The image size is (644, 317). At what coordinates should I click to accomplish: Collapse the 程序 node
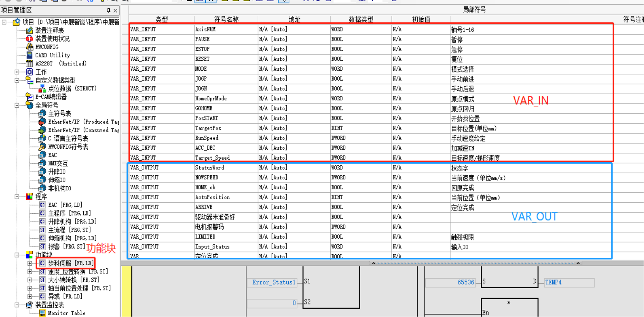[x=17, y=197]
